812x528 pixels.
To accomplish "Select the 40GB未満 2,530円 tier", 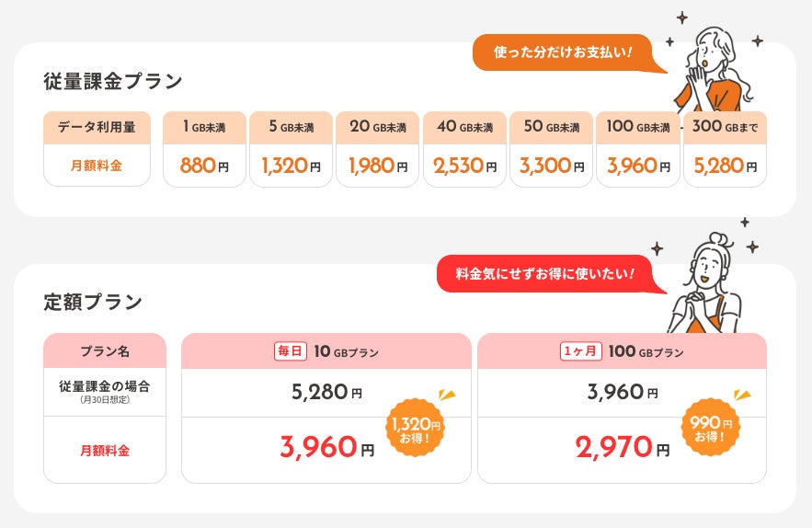I will 463,148.
